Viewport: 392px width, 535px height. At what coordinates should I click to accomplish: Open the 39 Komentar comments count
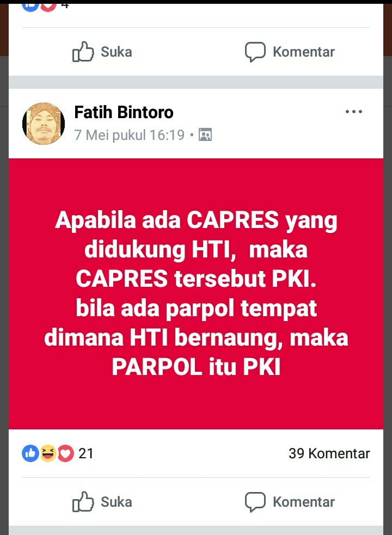pos(329,453)
